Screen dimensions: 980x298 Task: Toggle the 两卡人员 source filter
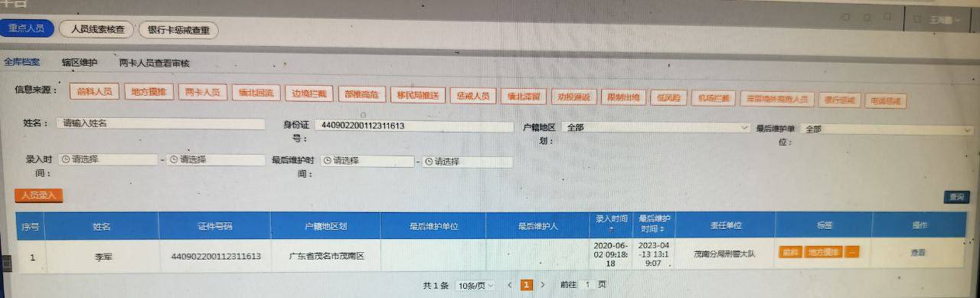pos(203,93)
